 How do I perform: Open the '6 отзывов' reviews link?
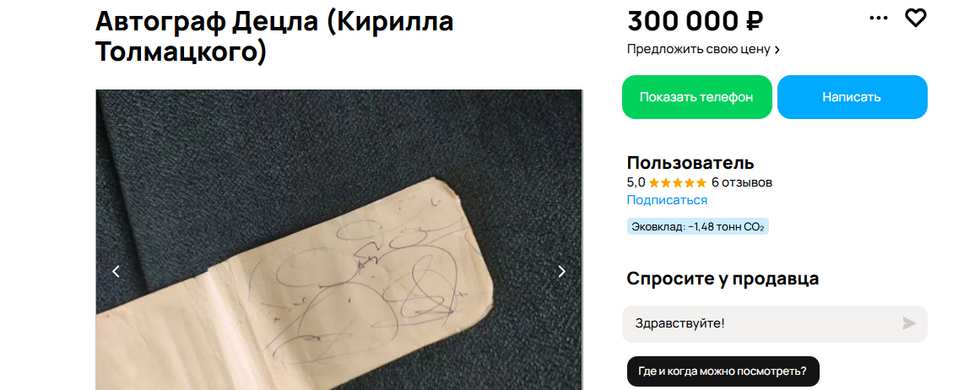click(x=742, y=183)
